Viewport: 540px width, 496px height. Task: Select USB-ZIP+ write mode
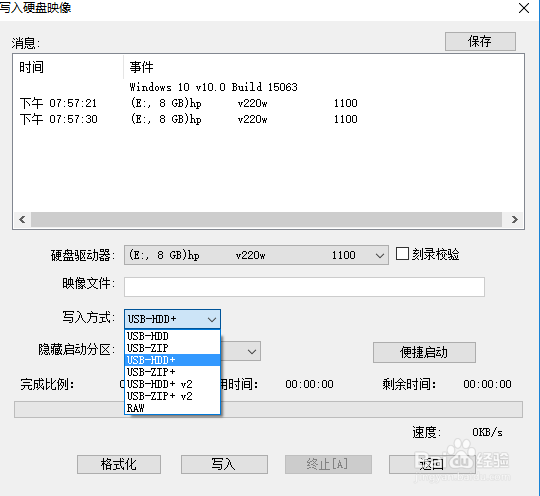point(172,372)
